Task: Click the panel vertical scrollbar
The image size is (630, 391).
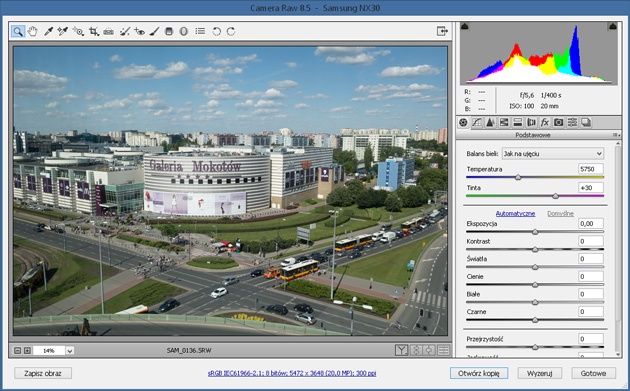Action: (618, 248)
